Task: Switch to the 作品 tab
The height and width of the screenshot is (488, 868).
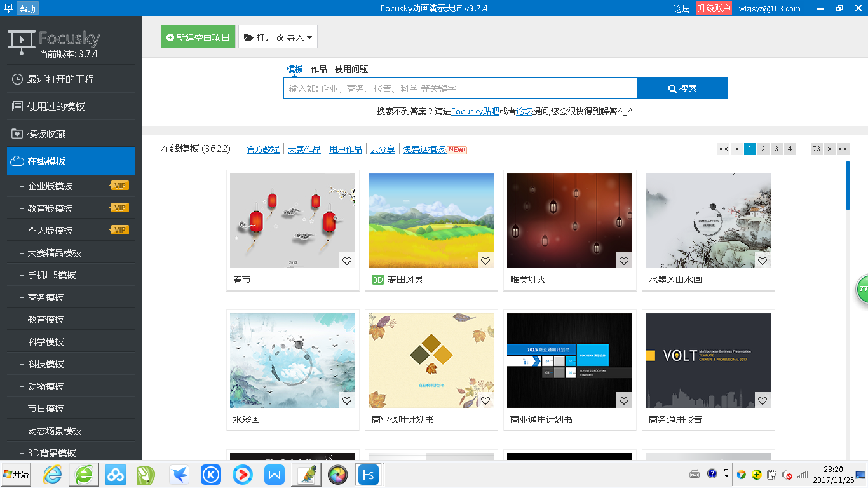Action: pyautogui.click(x=318, y=69)
